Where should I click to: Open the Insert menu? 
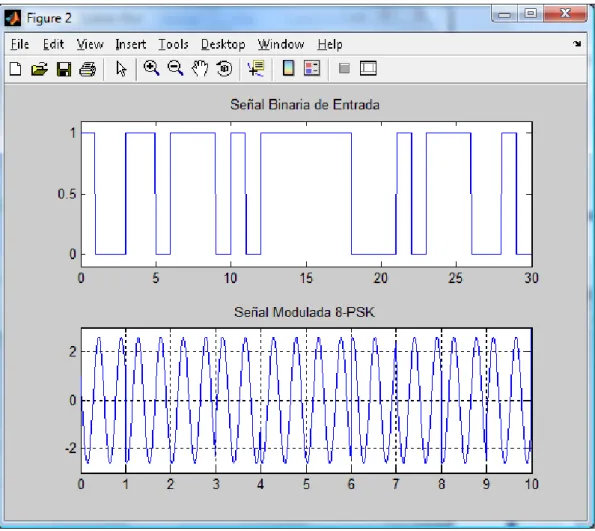(x=131, y=44)
